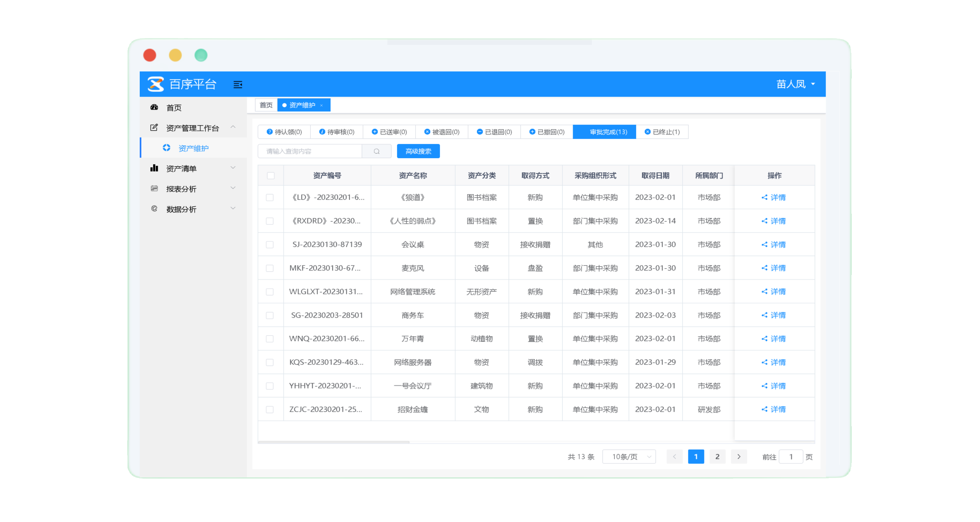This screenshot has height=522, width=980.
Task: Open 详情 link for 会议桌
Action: [777, 245]
